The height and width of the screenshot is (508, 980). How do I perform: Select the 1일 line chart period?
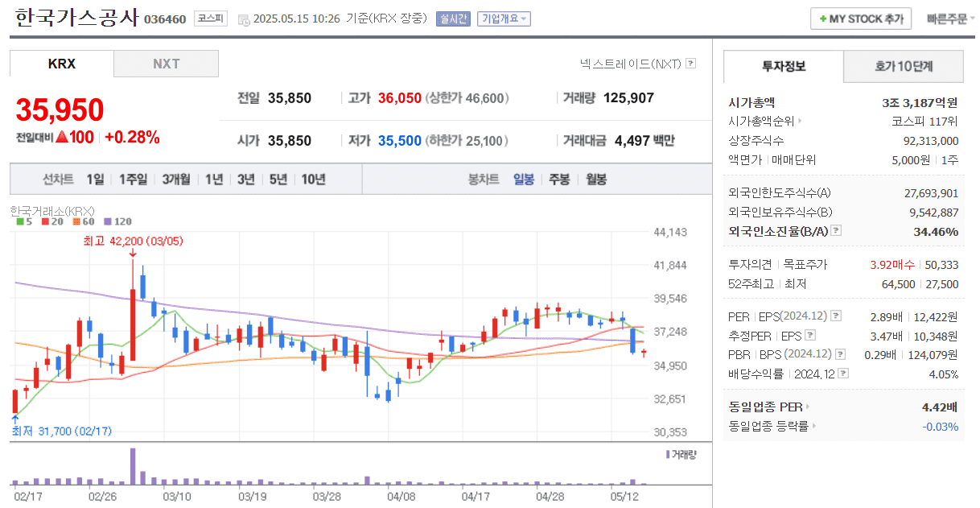[x=95, y=180]
